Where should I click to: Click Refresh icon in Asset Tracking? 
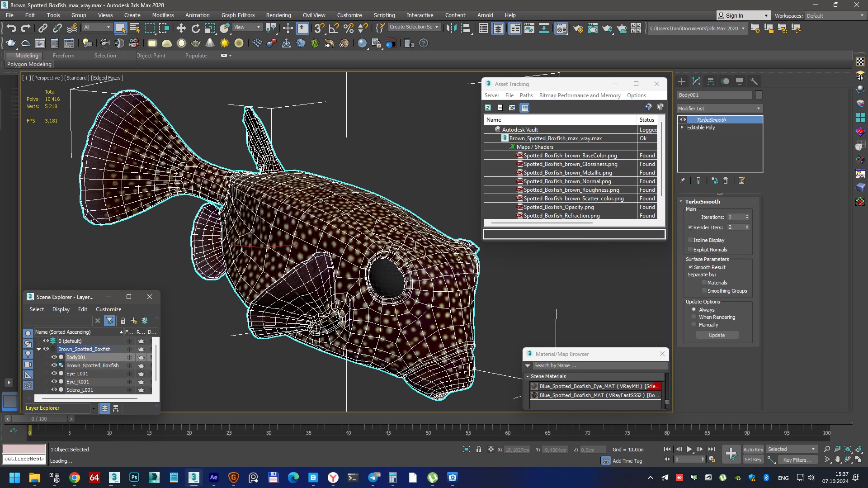[x=488, y=108]
